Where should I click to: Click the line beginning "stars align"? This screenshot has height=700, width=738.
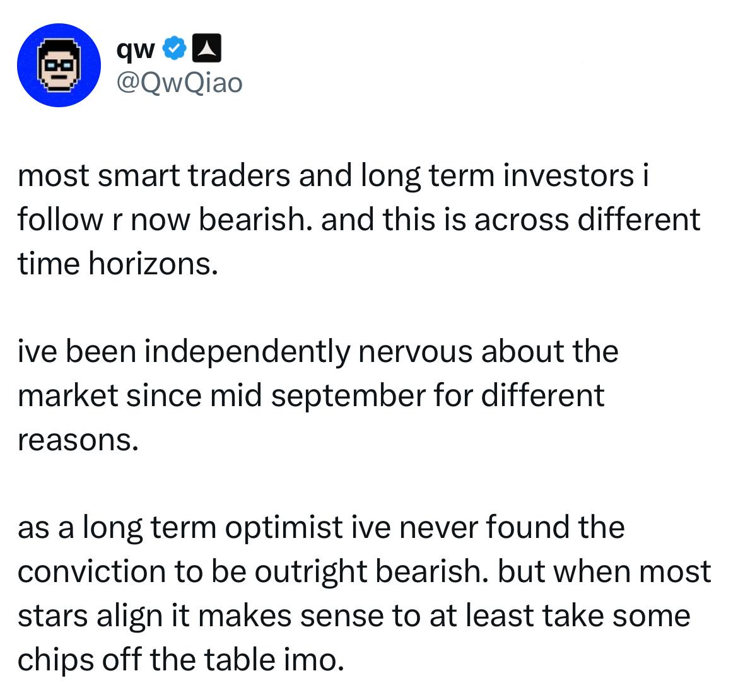point(354,615)
